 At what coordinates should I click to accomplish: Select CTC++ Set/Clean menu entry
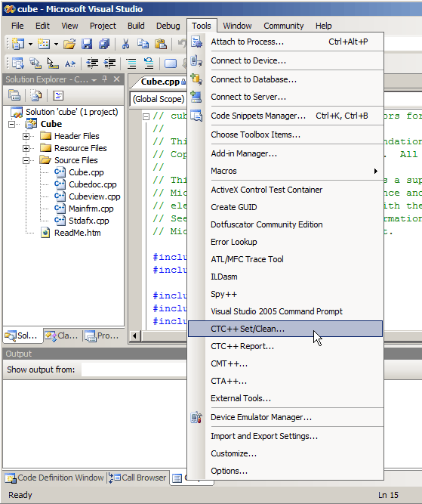(x=285, y=329)
